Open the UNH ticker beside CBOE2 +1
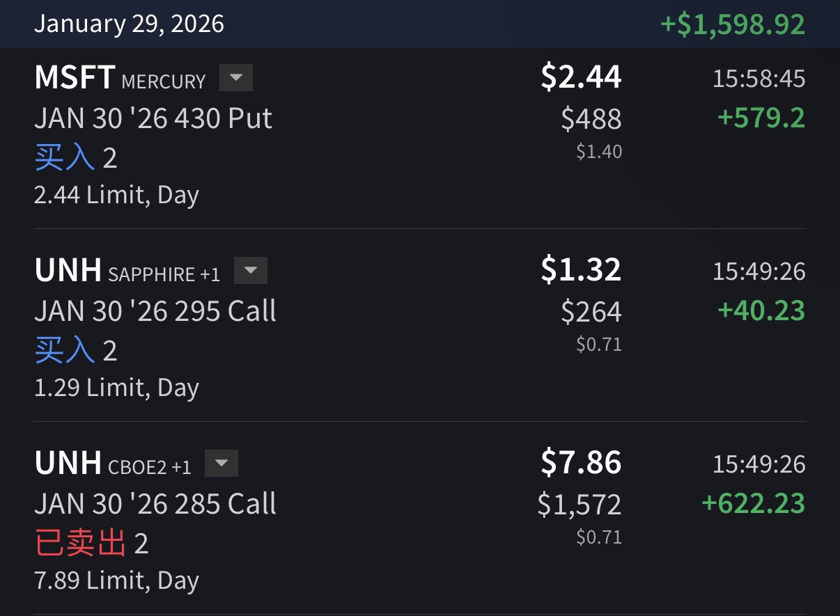 (x=68, y=464)
